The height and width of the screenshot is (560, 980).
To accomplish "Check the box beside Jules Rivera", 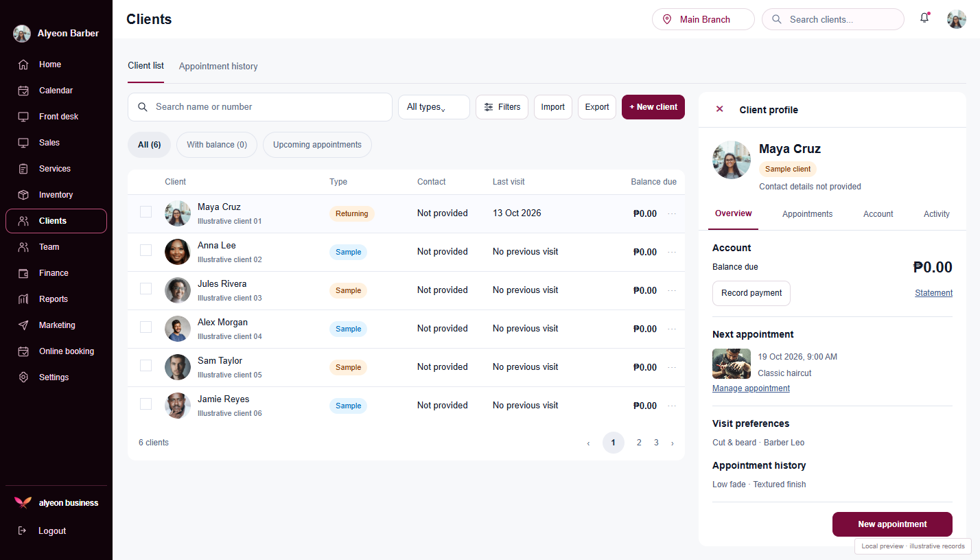I will click(x=145, y=289).
